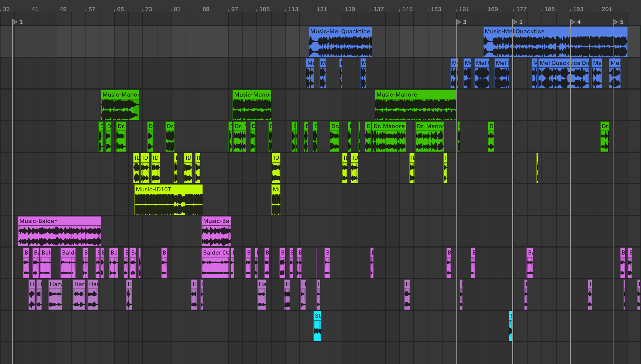
Task: Select the first Music-Manor clip near bar 65
Action: [120, 95]
